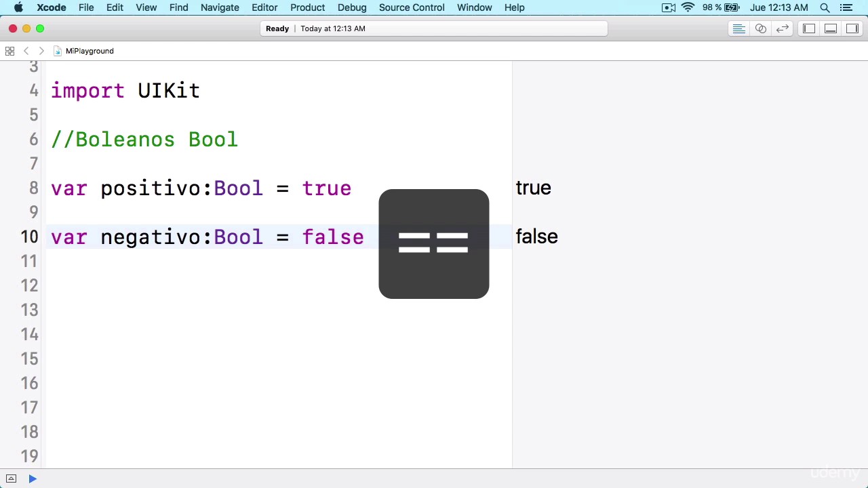Show the Version editor
The image size is (868, 488).
pyautogui.click(x=783, y=28)
